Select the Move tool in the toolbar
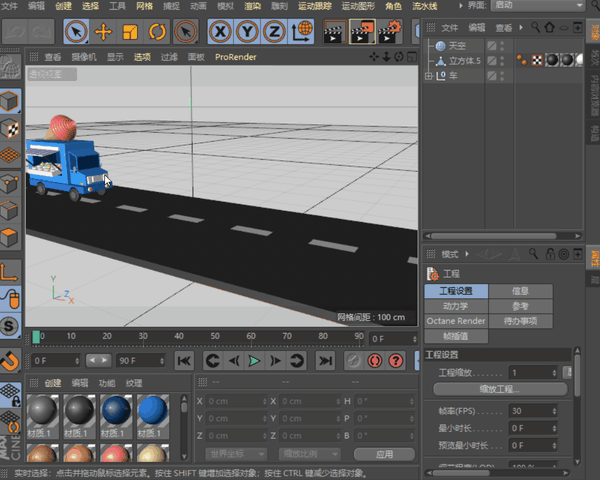 pyautogui.click(x=103, y=32)
